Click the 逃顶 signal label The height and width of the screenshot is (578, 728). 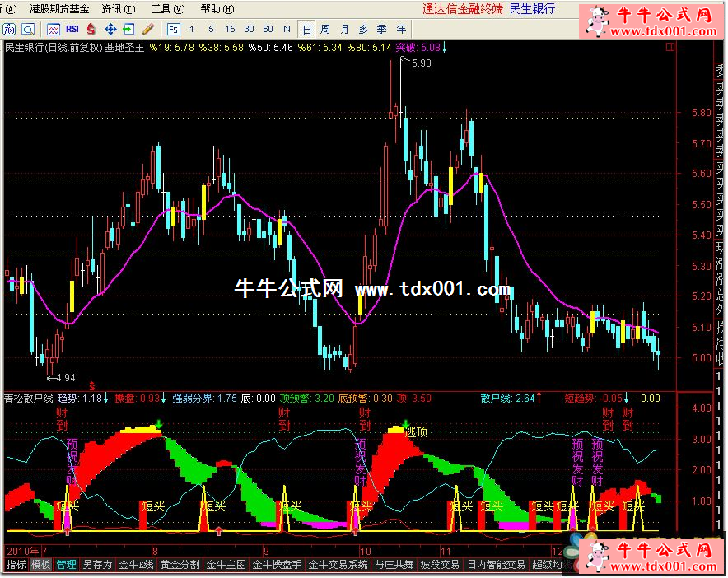[x=417, y=431]
